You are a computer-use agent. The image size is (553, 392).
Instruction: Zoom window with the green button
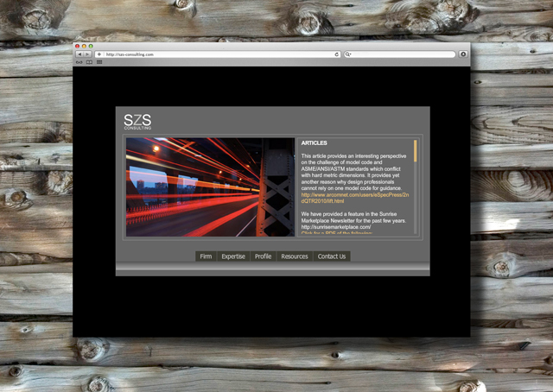coord(91,46)
